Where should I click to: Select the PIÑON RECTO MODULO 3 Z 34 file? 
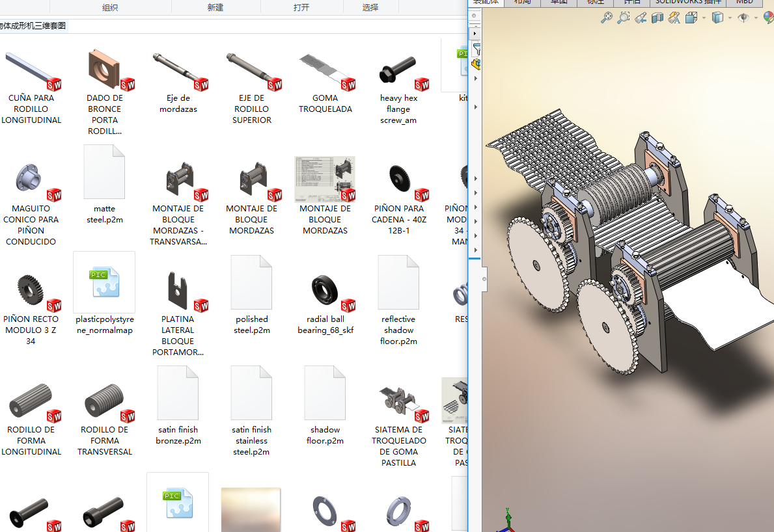click(31, 309)
